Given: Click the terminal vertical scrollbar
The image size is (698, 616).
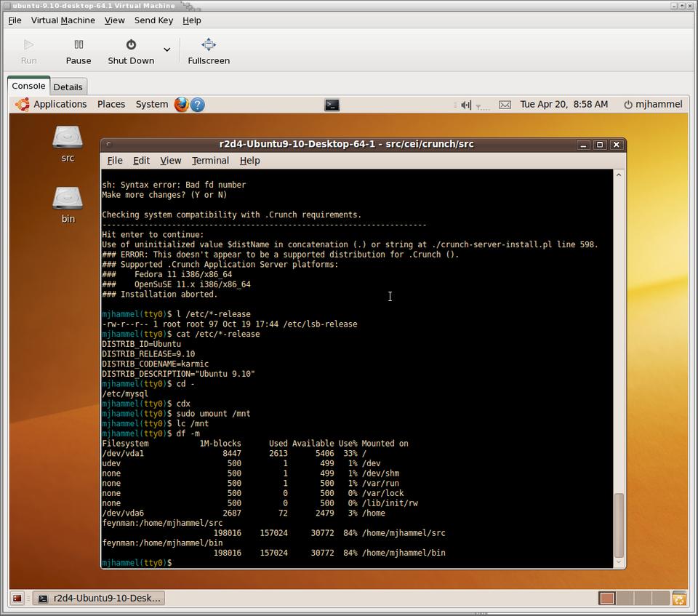Looking at the screenshot, I should [619, 524].
